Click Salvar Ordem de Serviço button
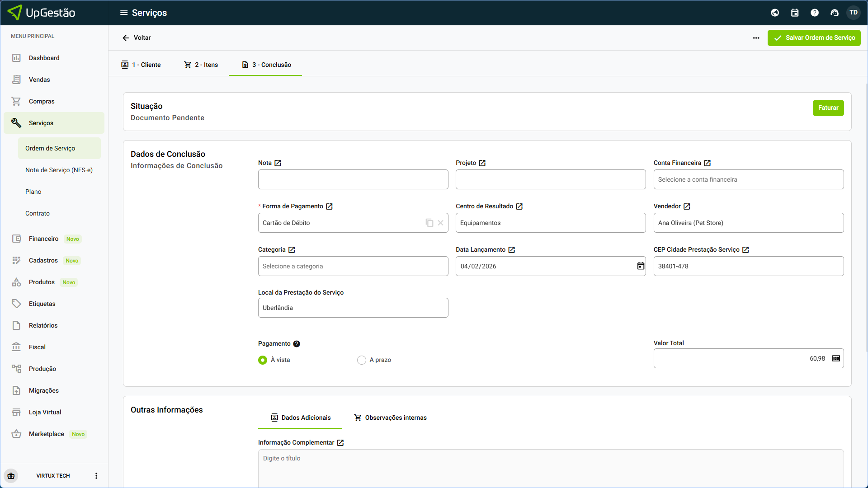This screenshot has height=488, width=868. [x=814, y=38]
